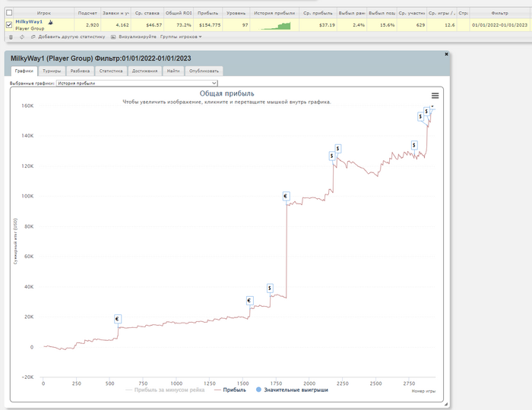Image resolution: width=532 pixels, height=410 pixels.
Task: Open the Разбивка tab
Action: coord(80,71)
